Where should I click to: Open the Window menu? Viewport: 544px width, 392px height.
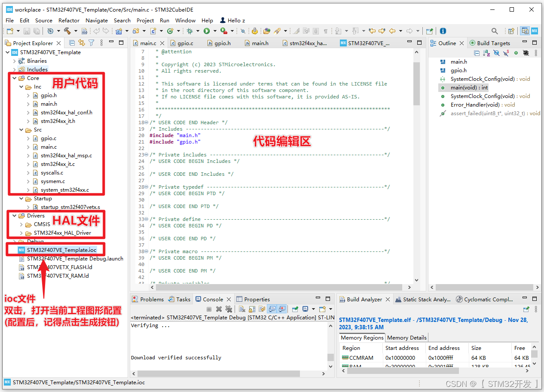click(x=185, y=20)
